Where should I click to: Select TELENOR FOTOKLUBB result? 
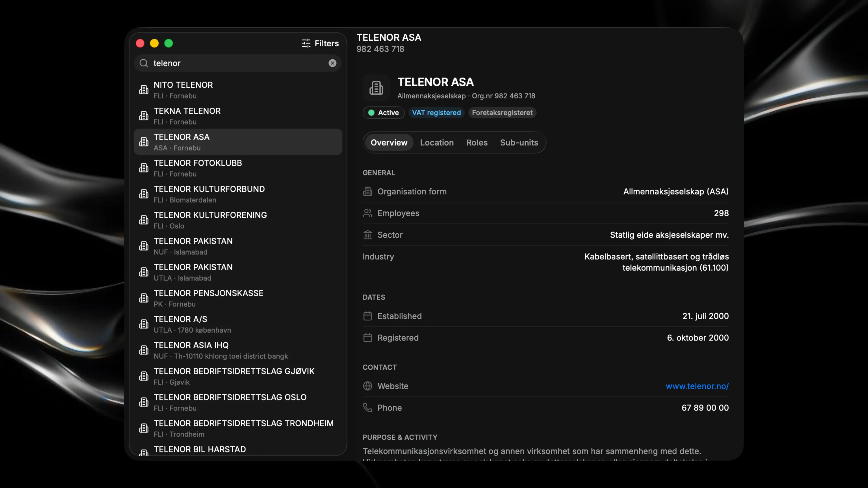pos(238,168)
